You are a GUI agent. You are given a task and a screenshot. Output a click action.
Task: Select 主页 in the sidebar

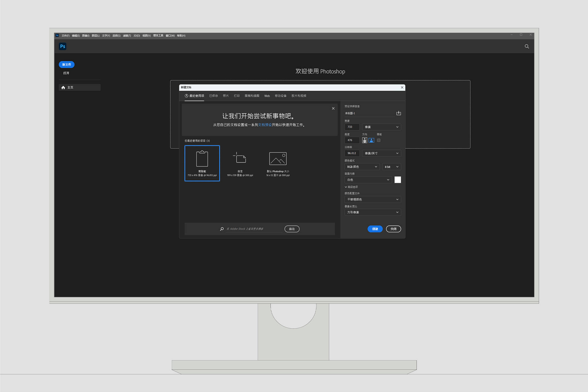80,87
